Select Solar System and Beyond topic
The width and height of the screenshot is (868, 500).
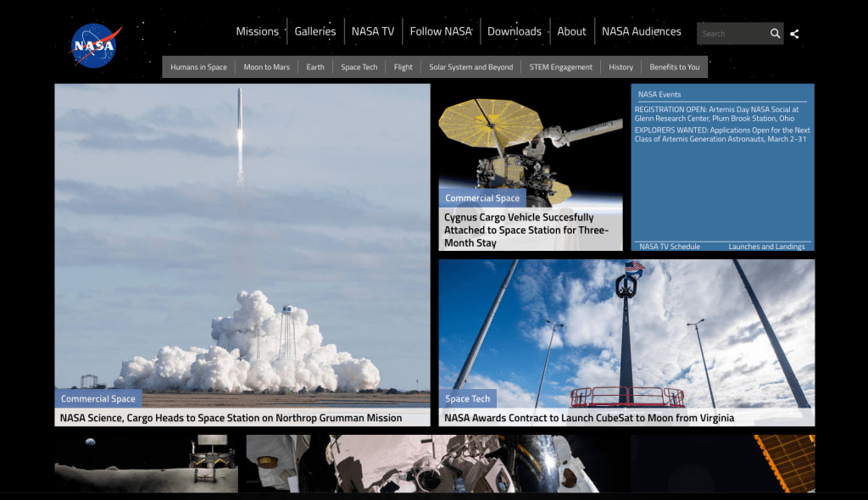click(471, 67)
